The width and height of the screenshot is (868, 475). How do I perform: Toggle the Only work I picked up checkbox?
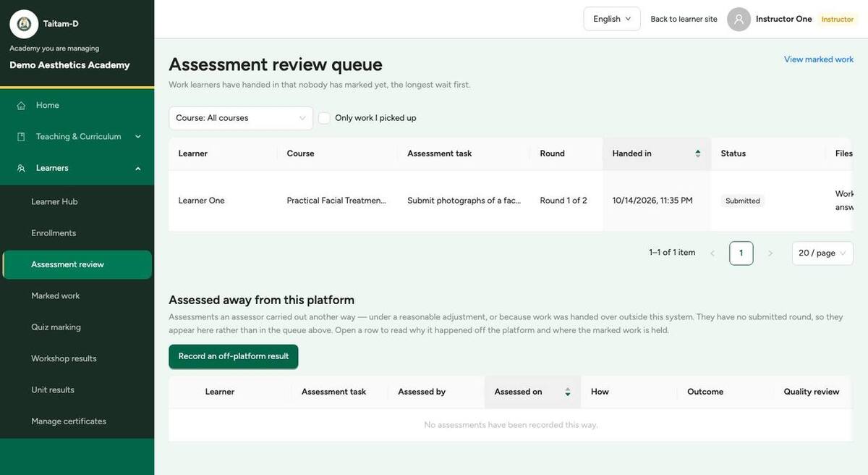click(x=324, y=118)
